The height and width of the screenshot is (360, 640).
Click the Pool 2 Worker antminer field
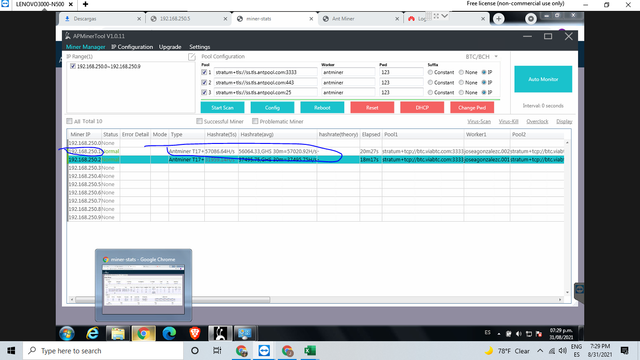coord(348,82)
